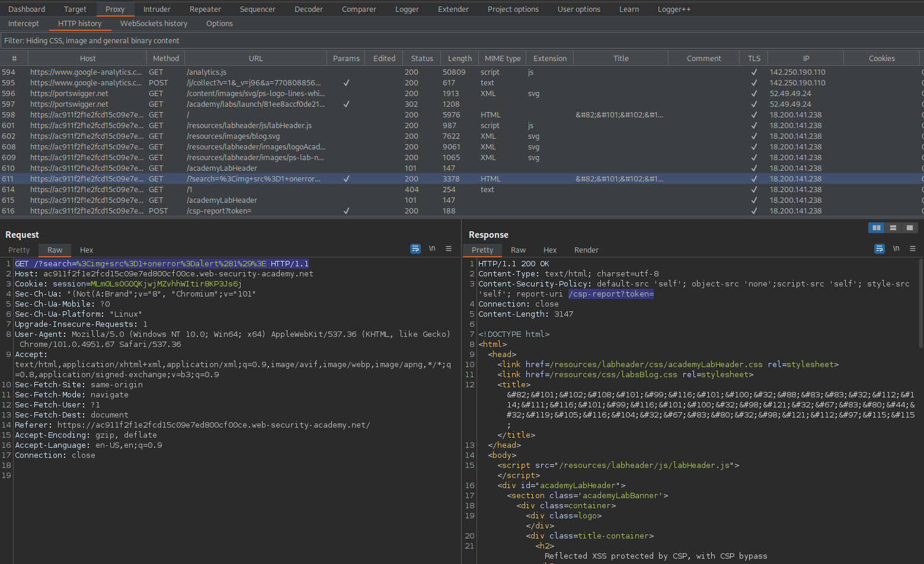The width and height of the screenshot is (924, 564).
Task: Select Request Hex view tab
Action: coord(87,250)
